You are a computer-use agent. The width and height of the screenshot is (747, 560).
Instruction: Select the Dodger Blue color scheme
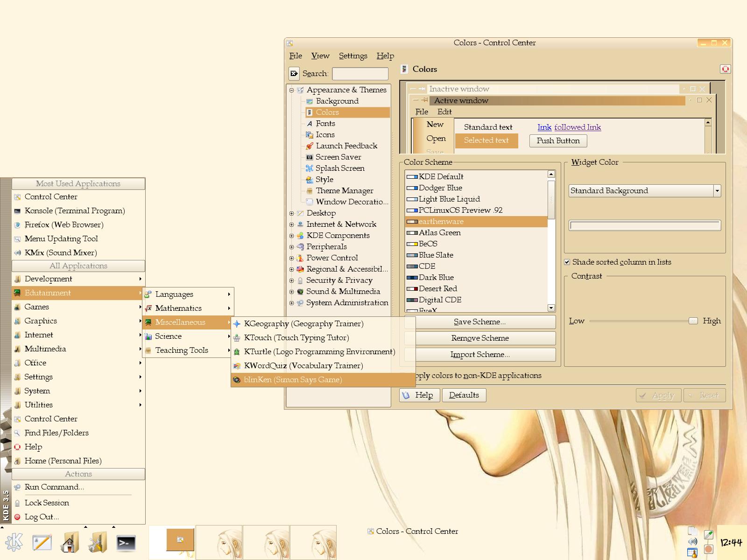click(476, 188)
